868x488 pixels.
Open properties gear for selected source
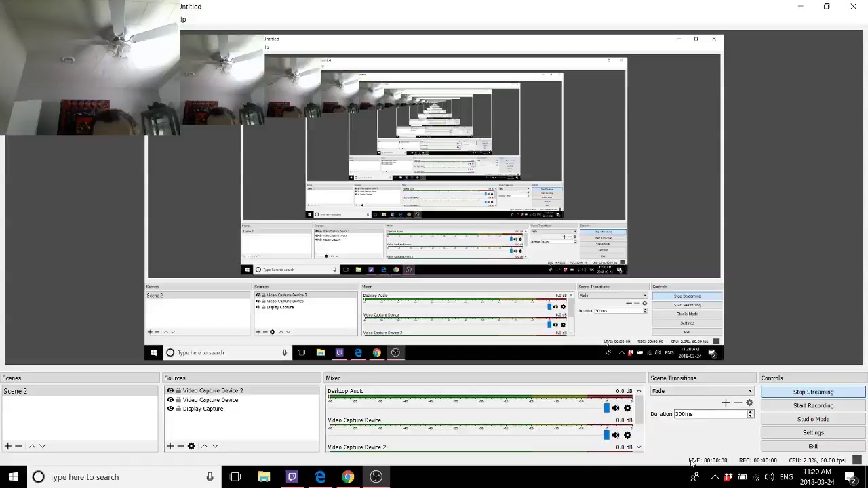tap(191, 446)
